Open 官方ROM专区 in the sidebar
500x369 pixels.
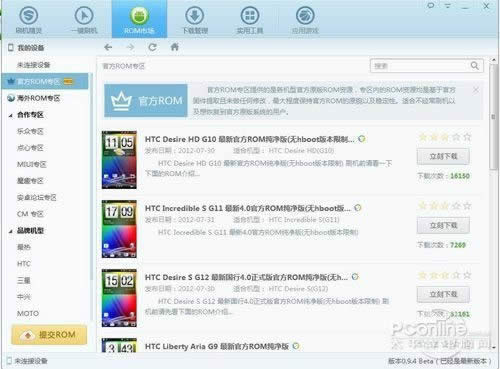(45, 81)
